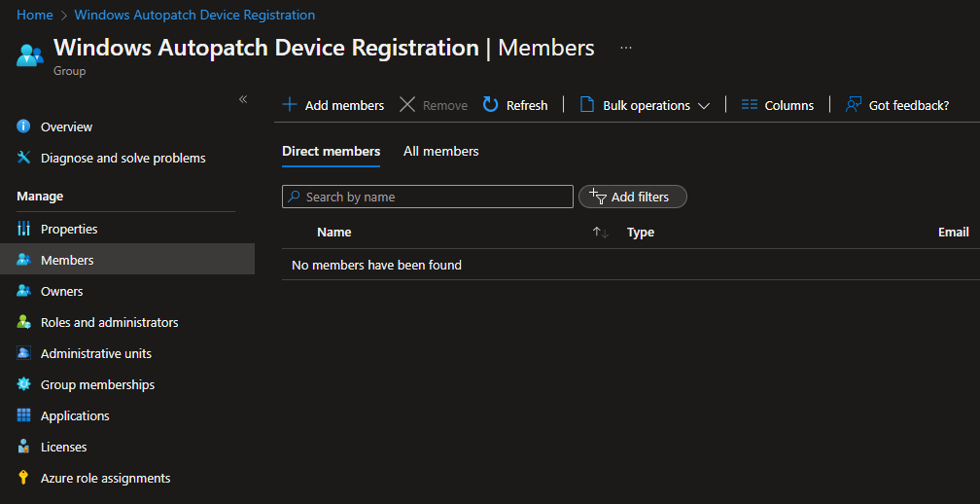Click the Refresh button label

pyautogui.click(x=527, y=105)
